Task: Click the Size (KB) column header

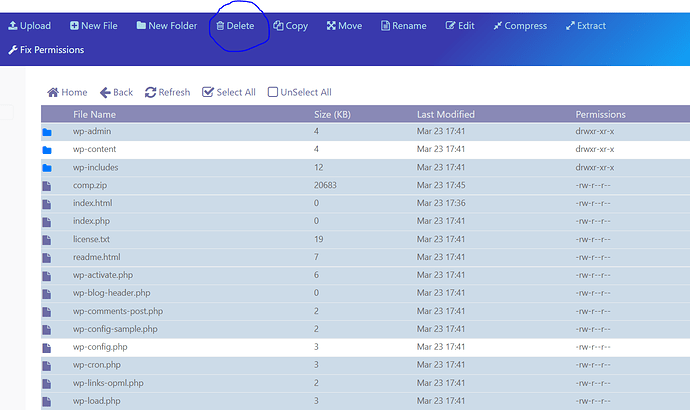Action: 332,115
